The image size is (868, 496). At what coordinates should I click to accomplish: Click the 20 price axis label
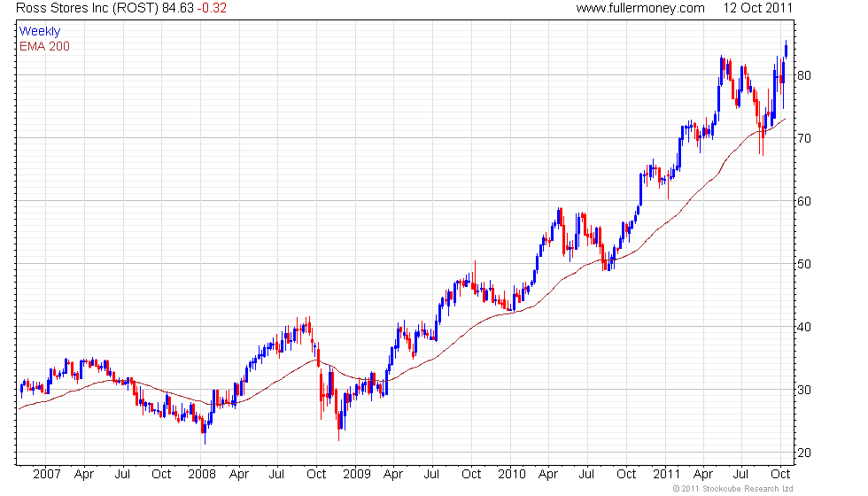pos(804,453)
